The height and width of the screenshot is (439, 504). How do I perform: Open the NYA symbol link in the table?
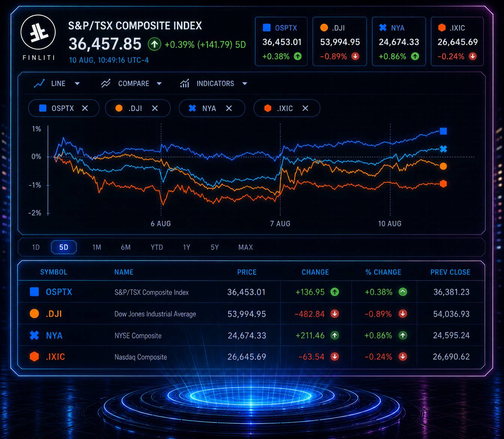point(54,335)
